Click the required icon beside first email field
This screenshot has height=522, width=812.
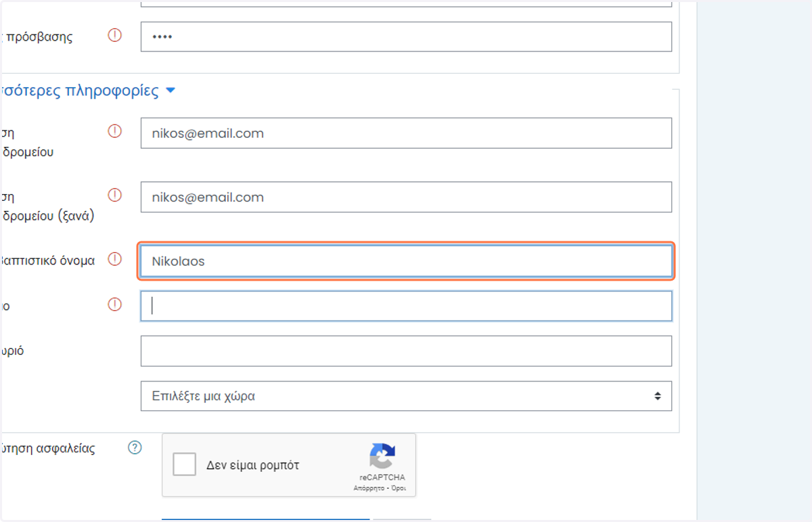pos(115,131)
